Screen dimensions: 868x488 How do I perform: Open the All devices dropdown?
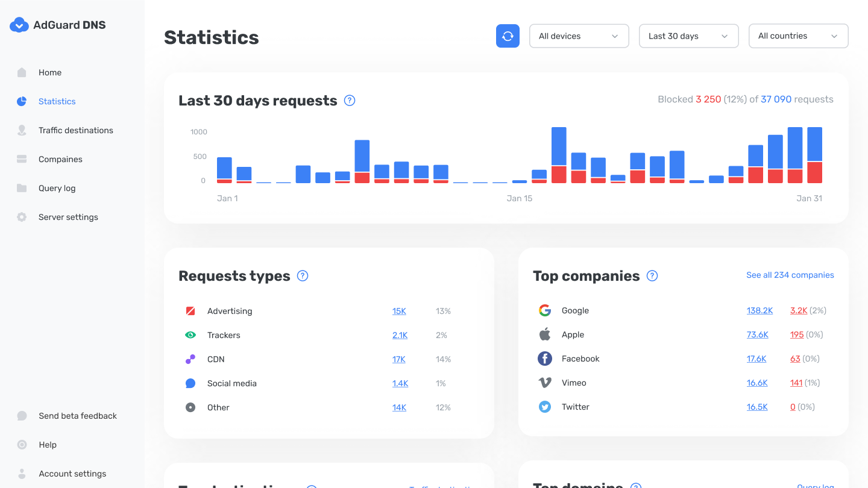[x=579, y=36]
